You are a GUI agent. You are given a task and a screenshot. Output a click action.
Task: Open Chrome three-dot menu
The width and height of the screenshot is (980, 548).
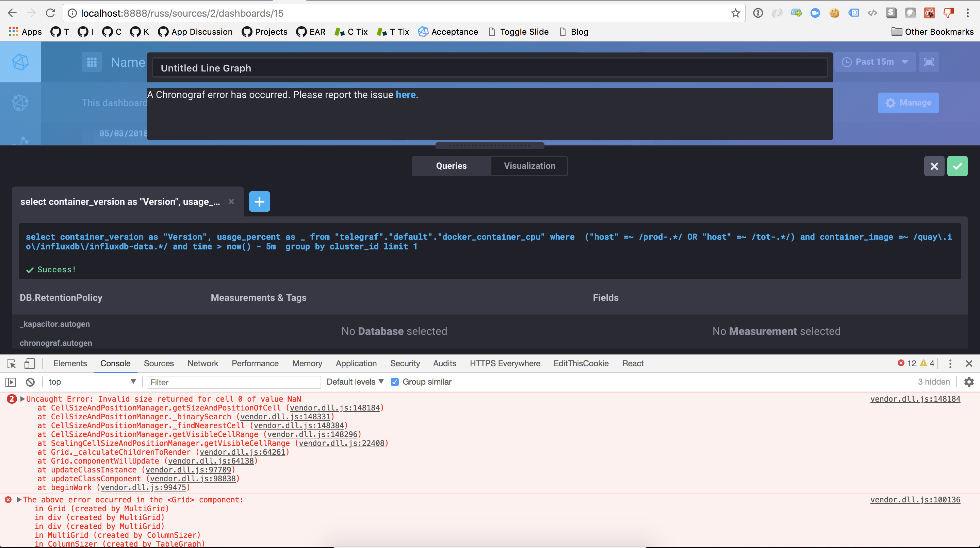tap(967, 13)
